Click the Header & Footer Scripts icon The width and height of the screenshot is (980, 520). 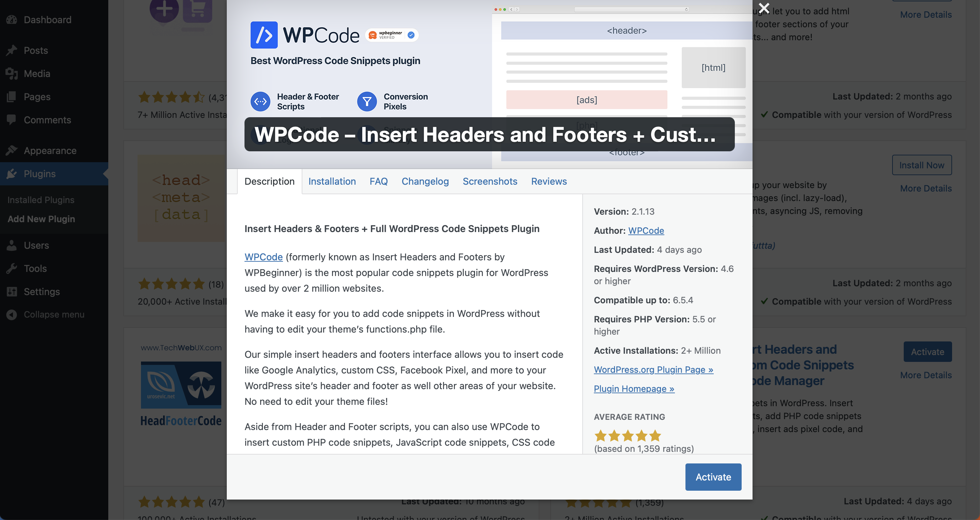click(x=260, y=101)
